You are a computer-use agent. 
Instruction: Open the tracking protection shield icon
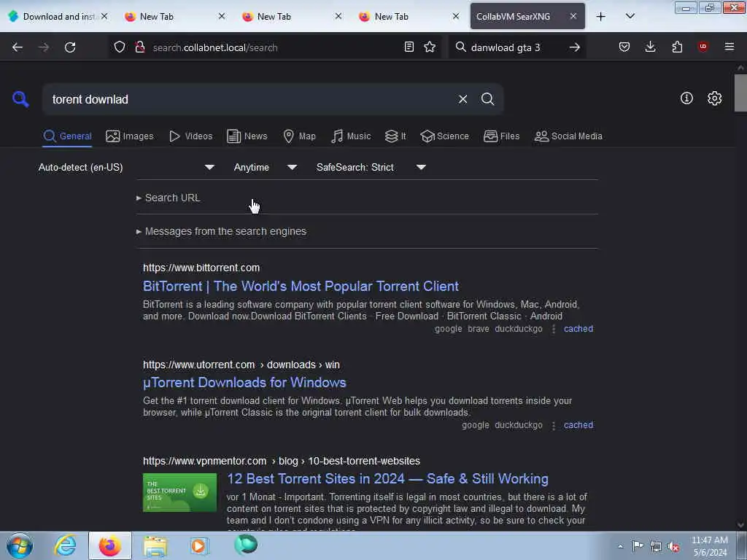pos(120,47)
